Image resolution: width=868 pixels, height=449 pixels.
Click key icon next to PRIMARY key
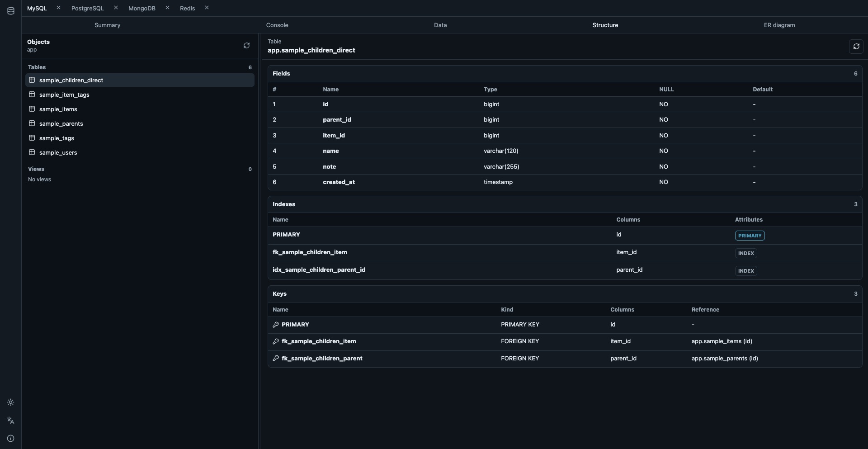[276, 325]
